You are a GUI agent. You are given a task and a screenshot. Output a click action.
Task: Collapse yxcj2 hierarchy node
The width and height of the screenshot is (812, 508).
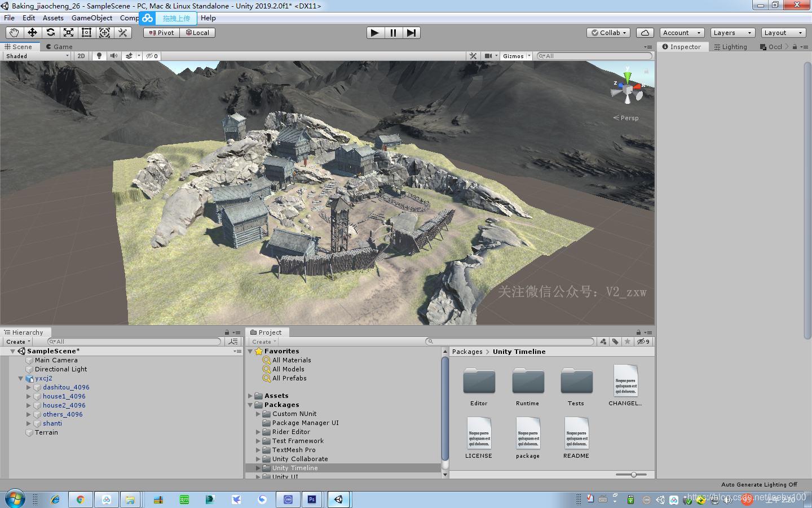(x=21, y=378)
